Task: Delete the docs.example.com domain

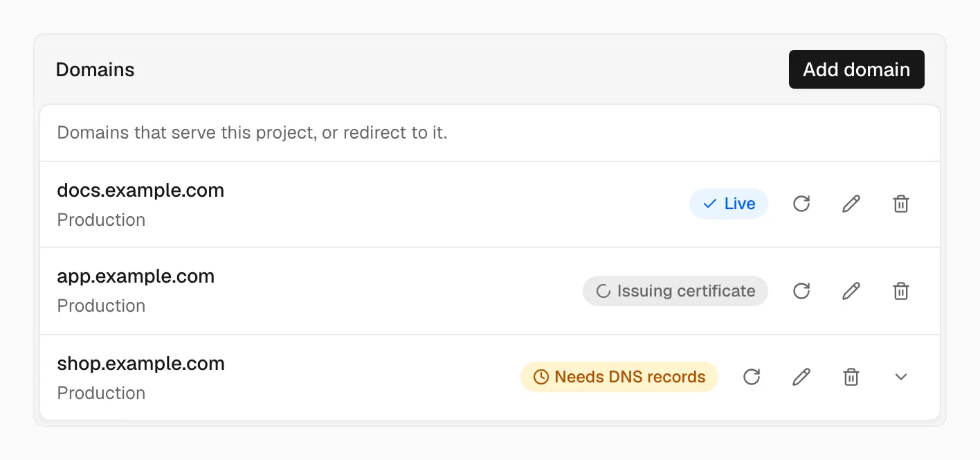Action: [901, 204]
